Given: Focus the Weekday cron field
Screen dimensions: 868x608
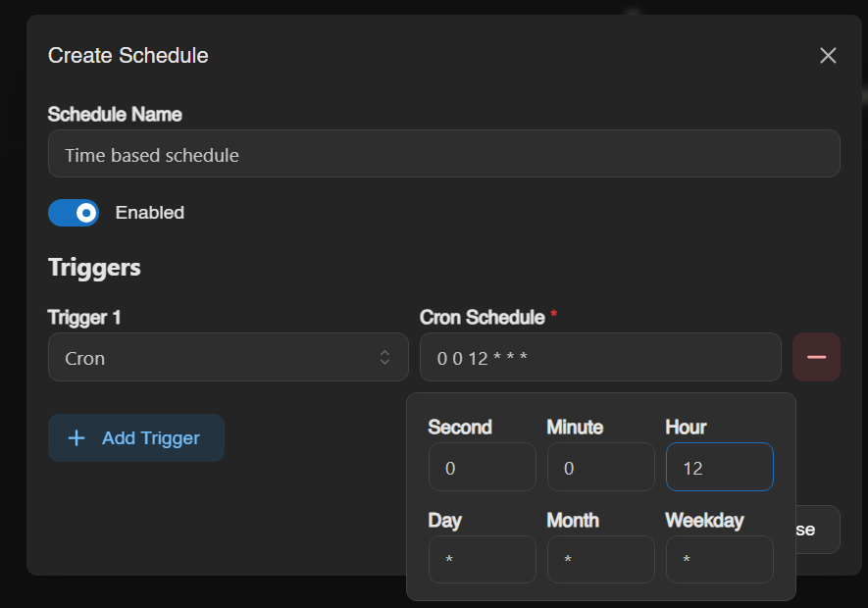Looking at the screenshot, I should [x=719, y=559].
